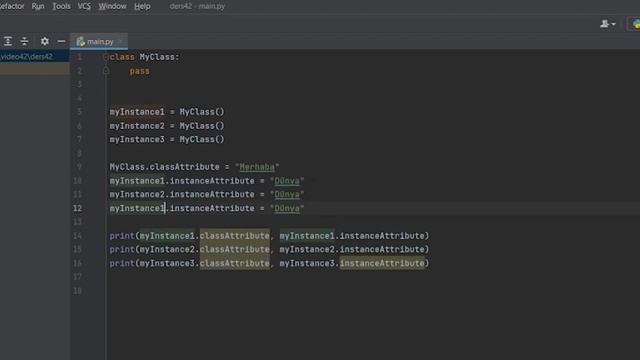The image size is (640, 360).
Task: Click 'MyClass:' in the class definition
Action: [160, 57]
